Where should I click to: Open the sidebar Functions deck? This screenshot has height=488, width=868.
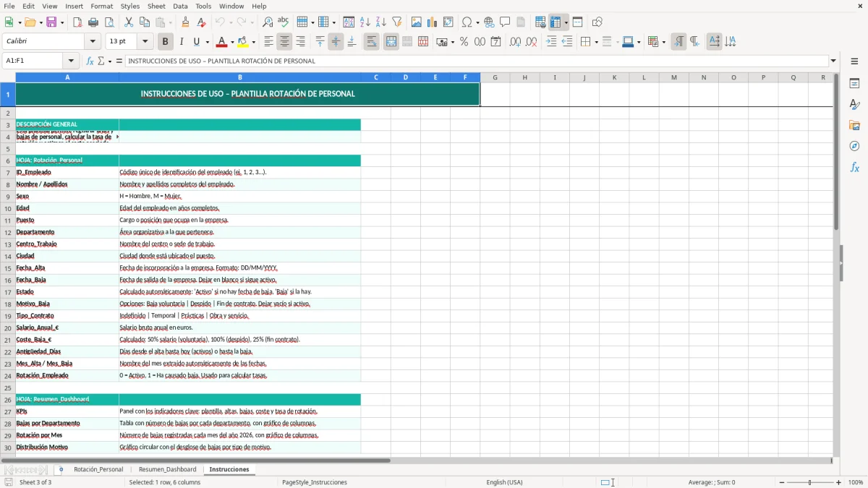click(854, 168)
